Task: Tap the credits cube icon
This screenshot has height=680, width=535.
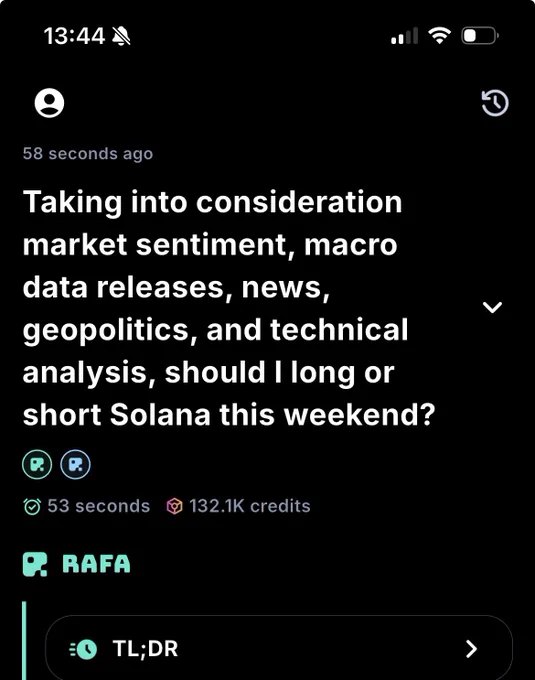Action: (x=174, y=506)
